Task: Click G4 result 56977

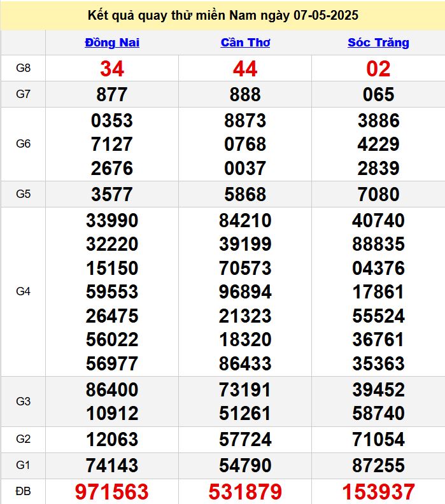Action: point(112,363)
